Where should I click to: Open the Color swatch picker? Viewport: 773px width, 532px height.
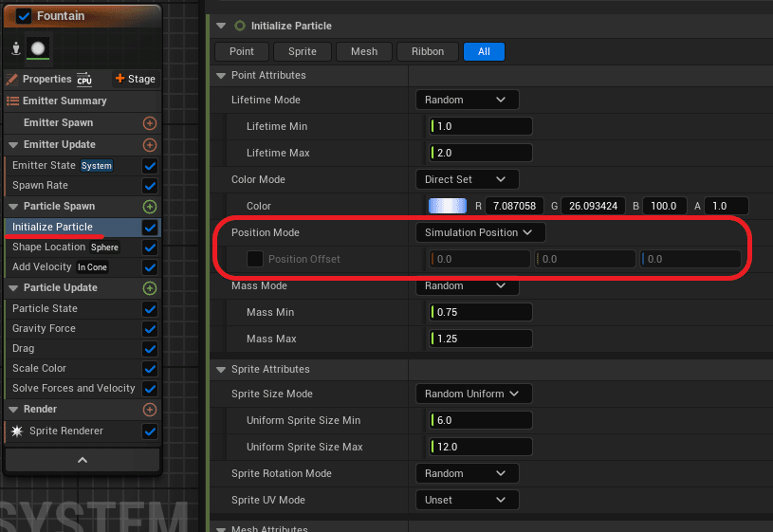tap(447, 206)
